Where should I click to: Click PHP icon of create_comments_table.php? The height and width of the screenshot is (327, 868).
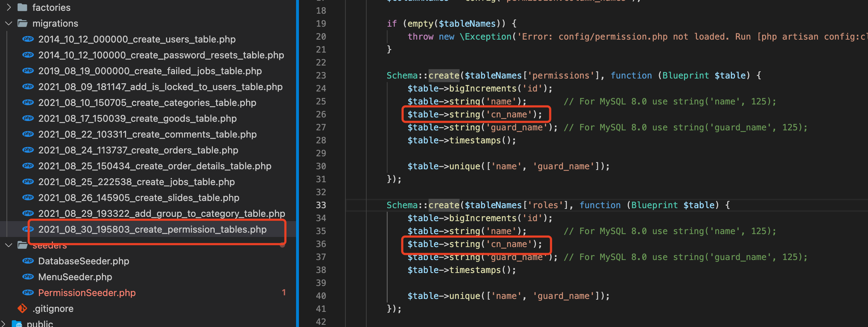coord(28,134)
